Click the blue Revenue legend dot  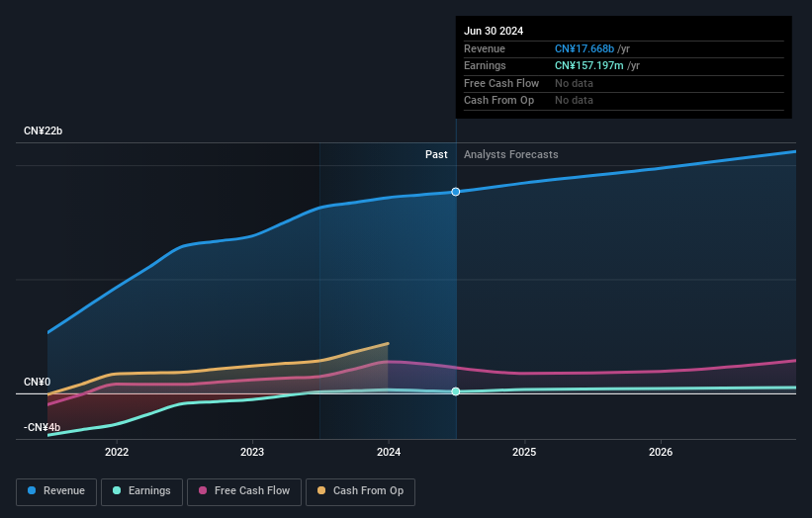click(32, 490)
